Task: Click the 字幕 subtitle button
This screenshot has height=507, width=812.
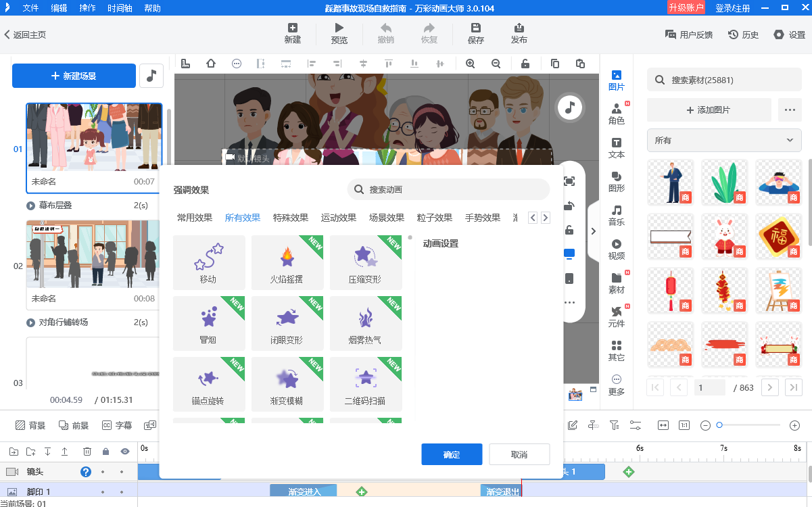Action: point(117,425)
